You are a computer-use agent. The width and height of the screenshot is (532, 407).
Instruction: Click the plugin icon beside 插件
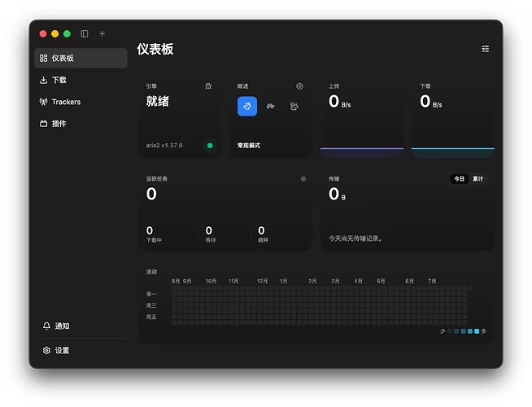[x=43, y=124]
